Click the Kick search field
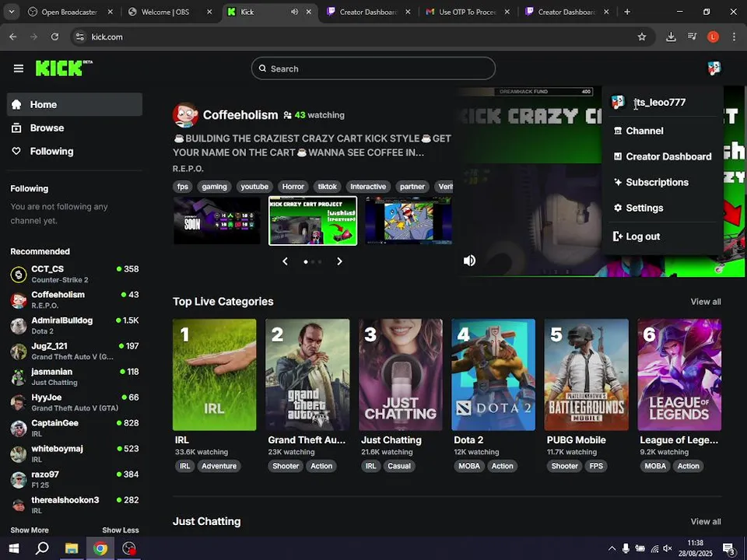 tap(373, 68)
